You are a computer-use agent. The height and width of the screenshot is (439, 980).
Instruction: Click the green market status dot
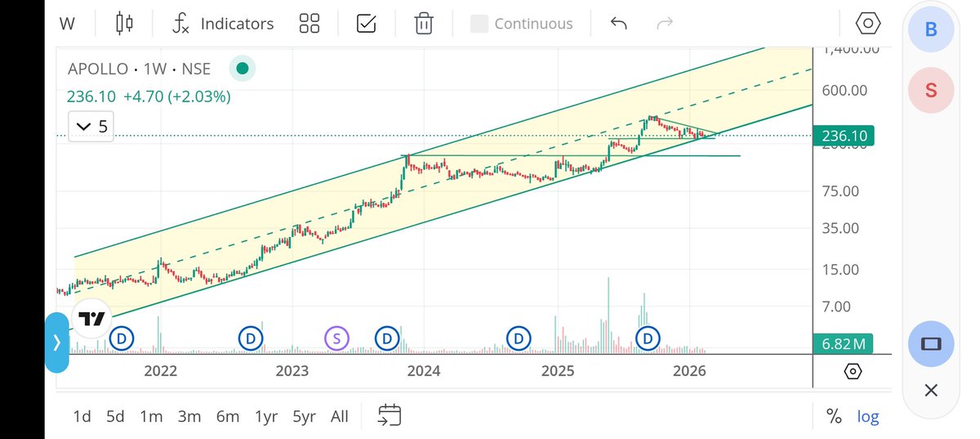241,69
